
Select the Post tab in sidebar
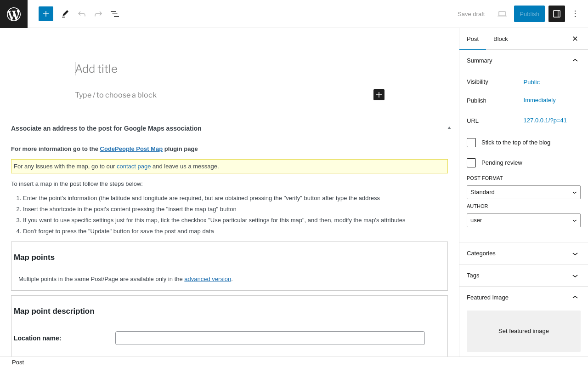point(473,39)
